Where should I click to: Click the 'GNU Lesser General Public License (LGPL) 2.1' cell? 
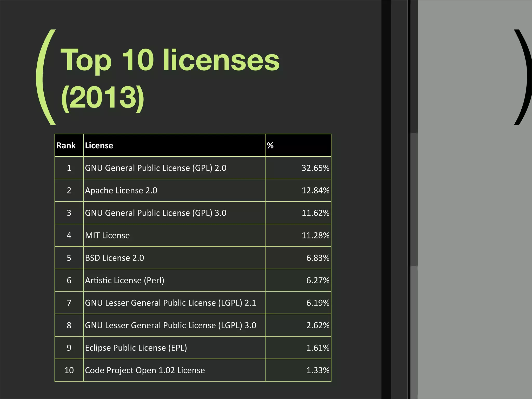pyautogui.click(x=170, y=303)
